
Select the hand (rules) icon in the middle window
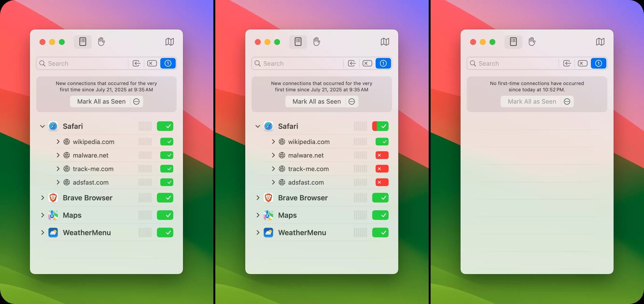click(x=316, y=42)
